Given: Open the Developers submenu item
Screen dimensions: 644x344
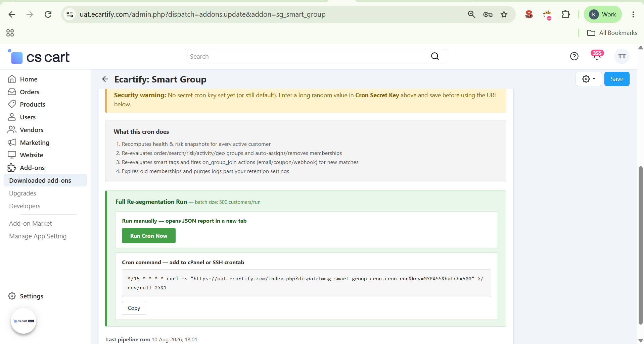Looking at the screenshot, I should pos(25,206).
